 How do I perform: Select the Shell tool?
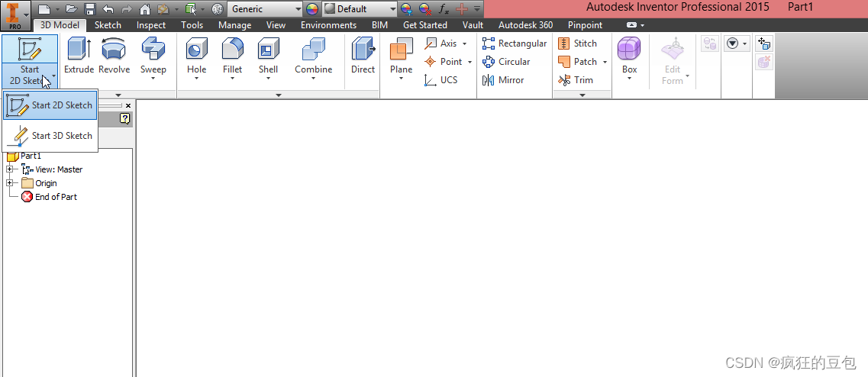coord(268,56)
